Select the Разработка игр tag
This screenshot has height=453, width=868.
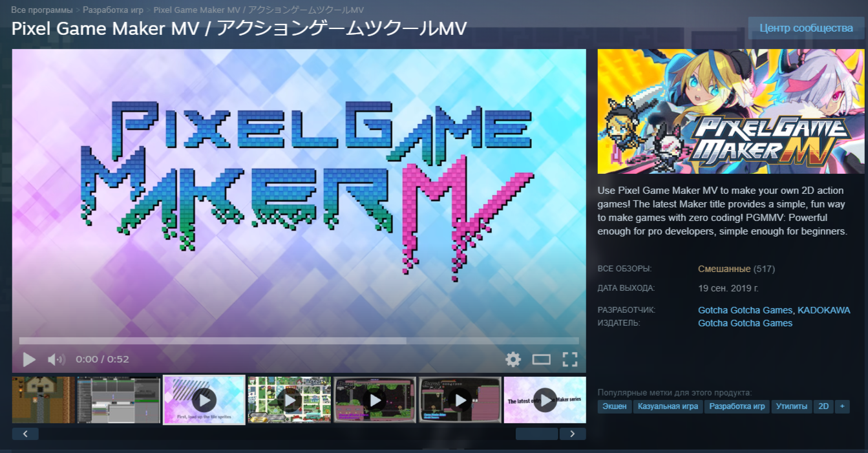737,406
